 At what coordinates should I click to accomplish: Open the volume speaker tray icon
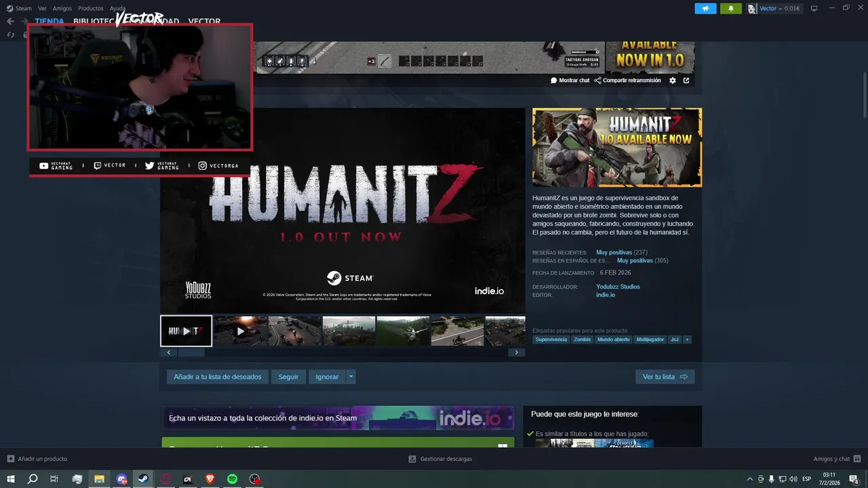pos(793,479)
